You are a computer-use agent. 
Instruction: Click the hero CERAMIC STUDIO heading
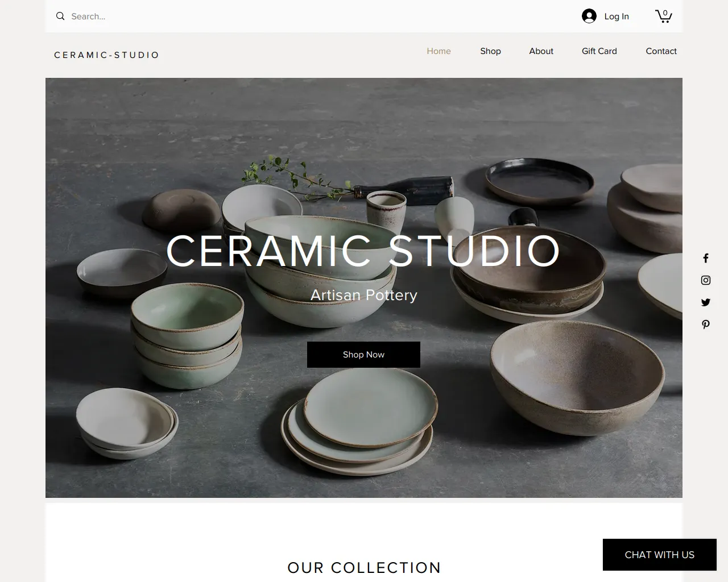click(x=363, y=251)
